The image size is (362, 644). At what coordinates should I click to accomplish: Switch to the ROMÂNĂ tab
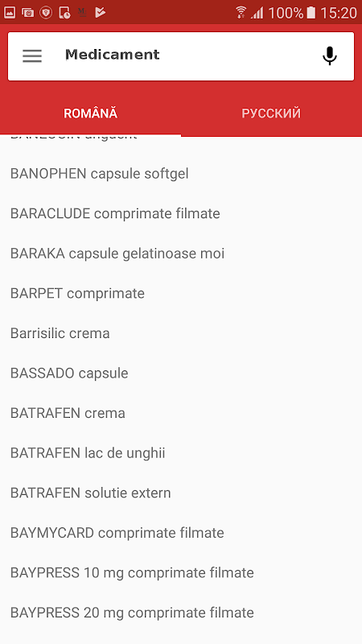pos(90,114)
